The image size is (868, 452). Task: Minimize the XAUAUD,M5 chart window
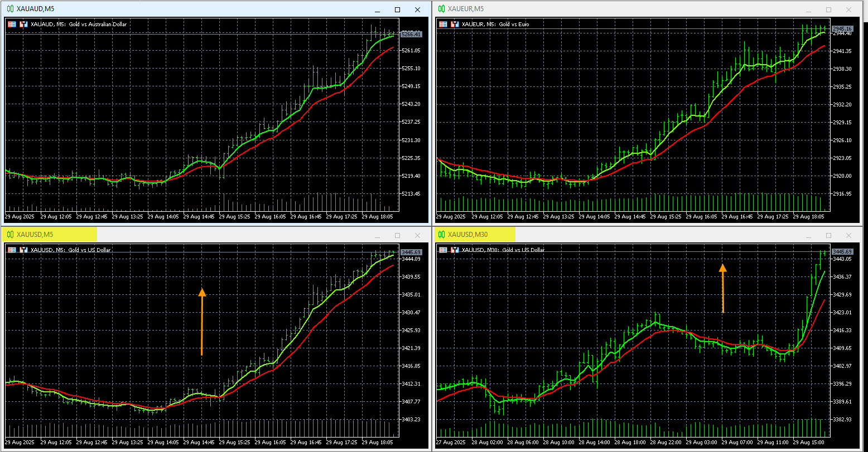pos(378,9)
